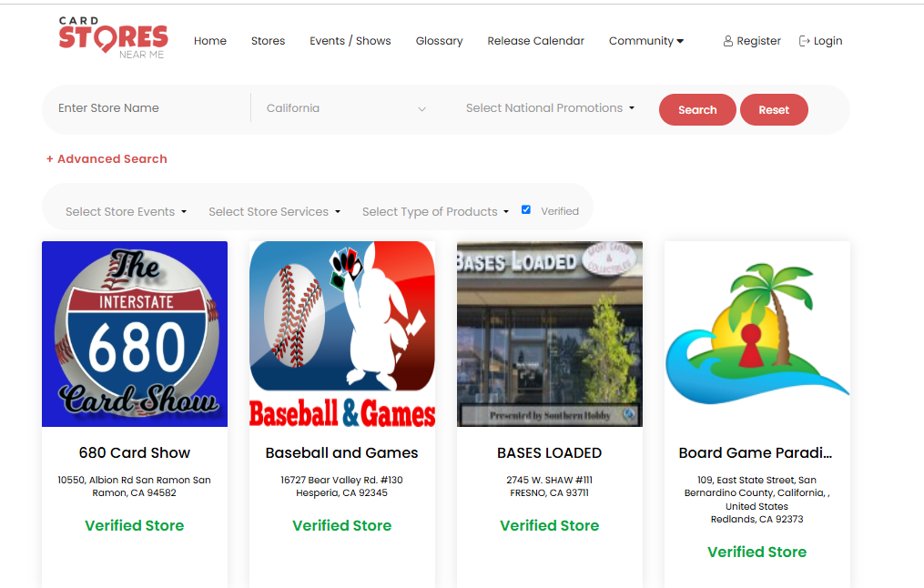Viewport: 924px width, 588px height.
Task: Click the Search button
Action: 696,109
